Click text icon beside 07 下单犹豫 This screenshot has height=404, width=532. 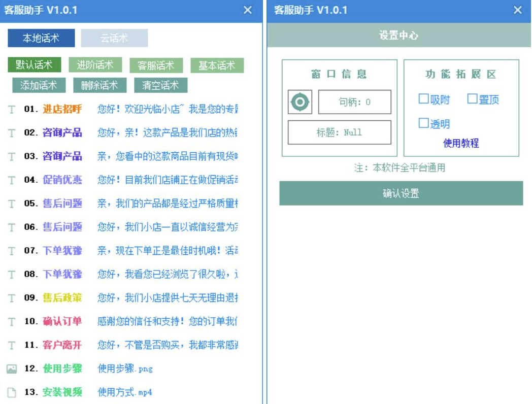[x=12, y=251]
